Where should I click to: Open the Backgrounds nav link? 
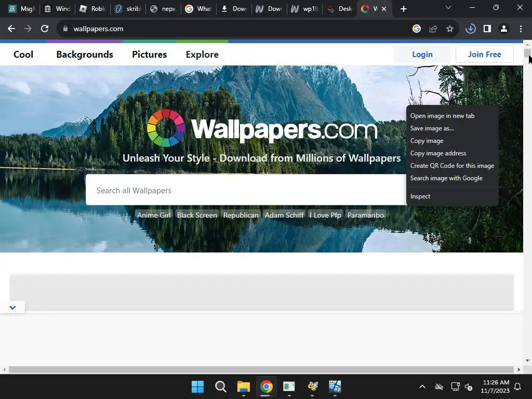[x=85, y=54]
